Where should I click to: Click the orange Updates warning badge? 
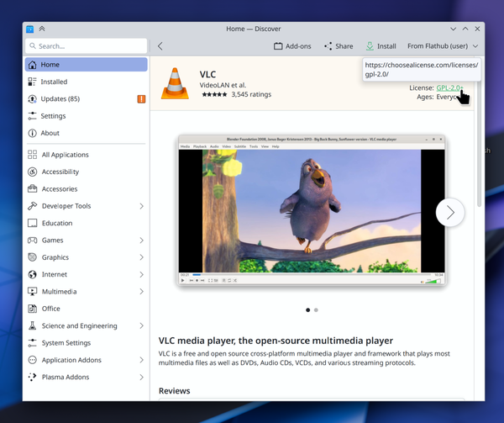pos(141,99)
